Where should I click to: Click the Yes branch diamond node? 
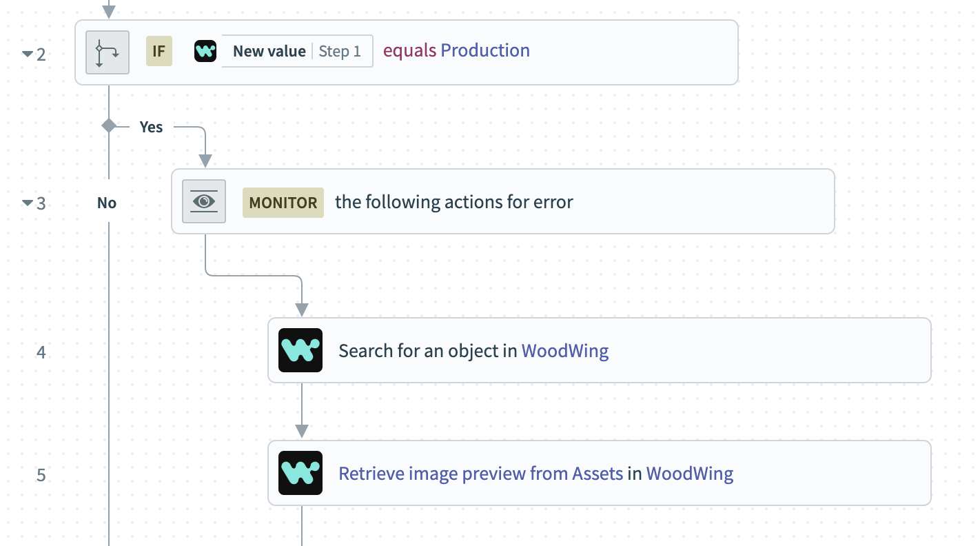pyautogui.click(x=109, y=125)
